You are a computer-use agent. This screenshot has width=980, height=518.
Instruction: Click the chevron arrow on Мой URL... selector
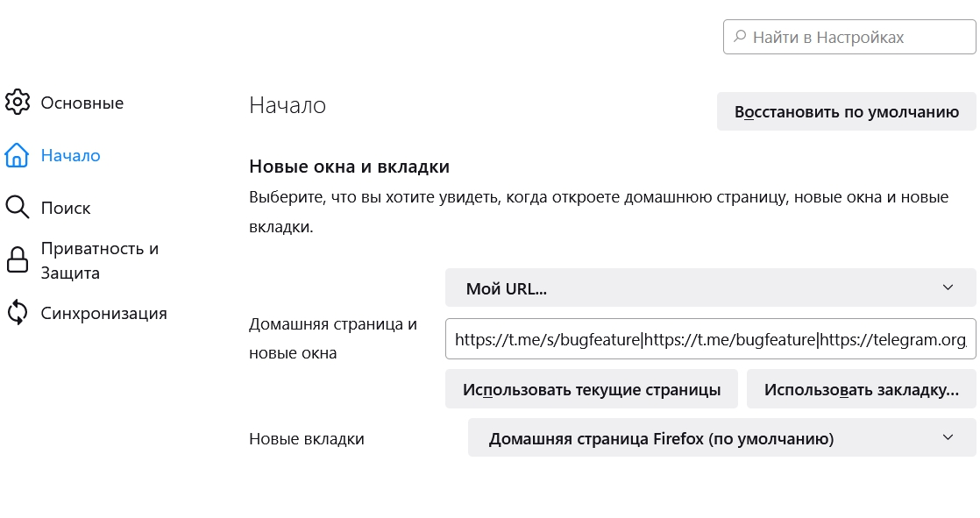coord(947,288)
